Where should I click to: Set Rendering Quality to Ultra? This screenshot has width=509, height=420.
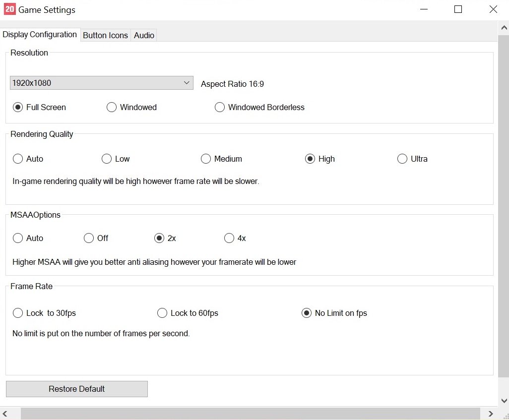tap(402, 159)
